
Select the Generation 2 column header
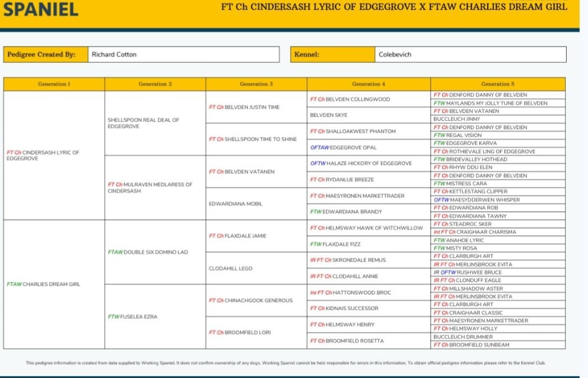(x=155, y=84)
